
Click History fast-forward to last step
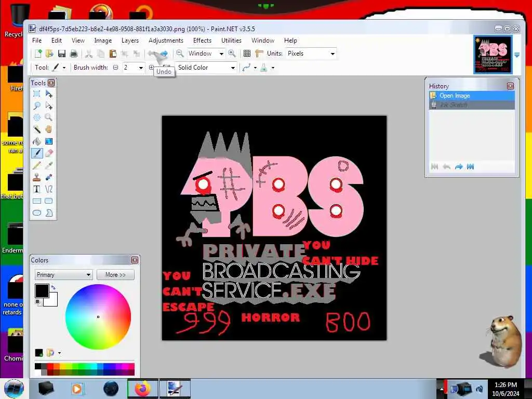(x=470, y=167)
